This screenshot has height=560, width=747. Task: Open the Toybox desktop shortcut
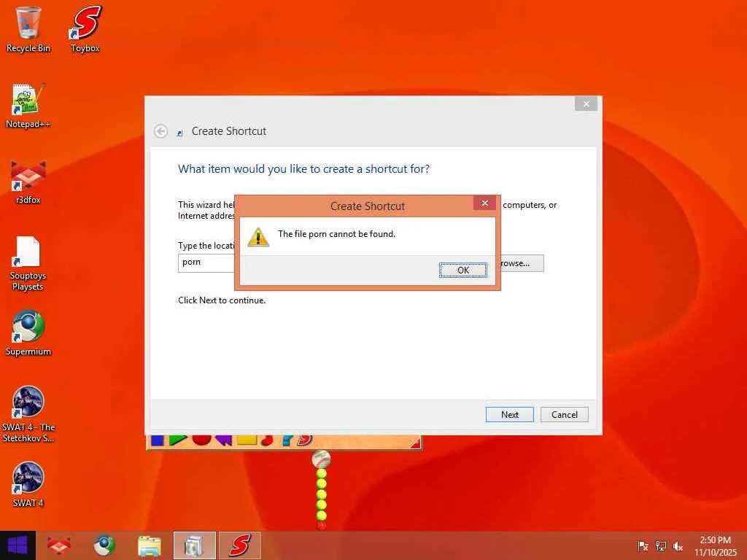(x=85, y=29)
